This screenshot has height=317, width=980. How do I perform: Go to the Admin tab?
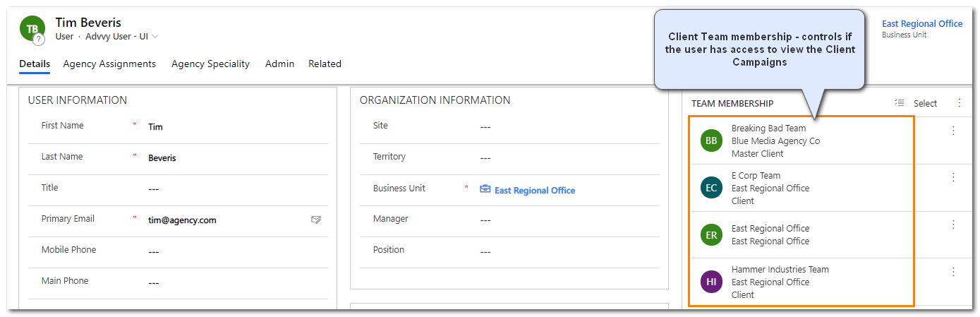click(x=279, y=64)
